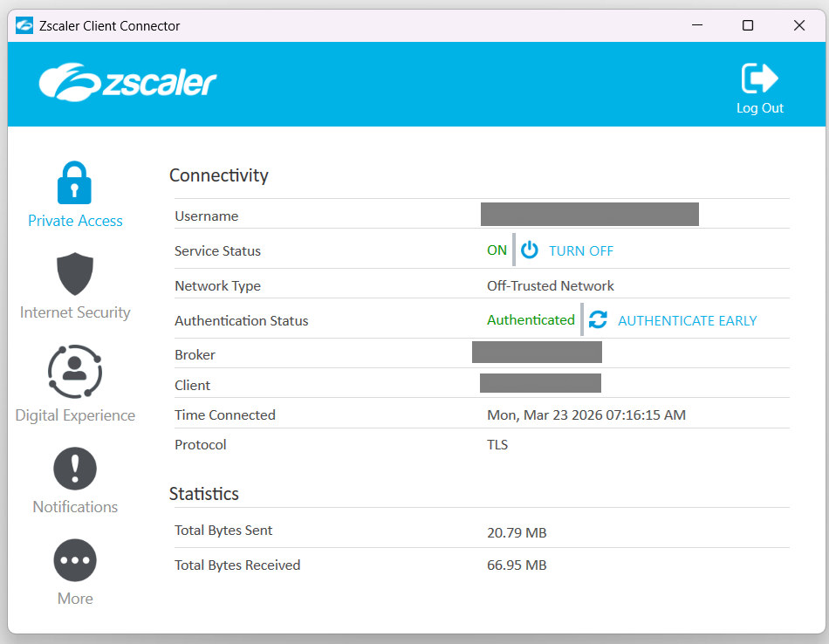Open Internet Security via the shield icon

click(75, 273)
